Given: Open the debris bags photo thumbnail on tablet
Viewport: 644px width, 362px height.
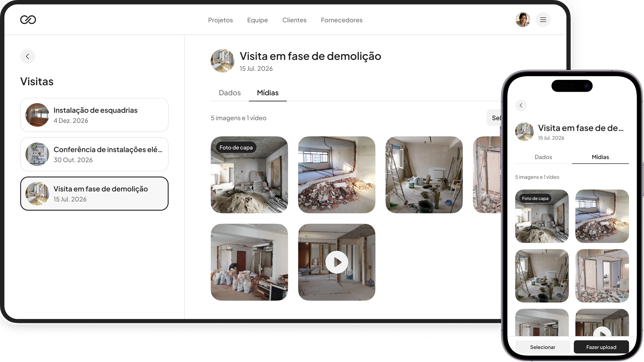Looking at the screenshot, I should [249, 262].
